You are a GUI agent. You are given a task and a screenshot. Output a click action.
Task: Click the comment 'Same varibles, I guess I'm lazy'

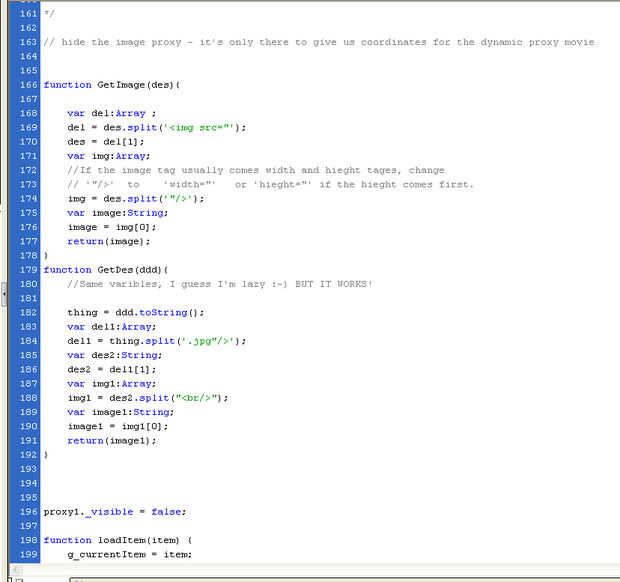coord(220,284)
